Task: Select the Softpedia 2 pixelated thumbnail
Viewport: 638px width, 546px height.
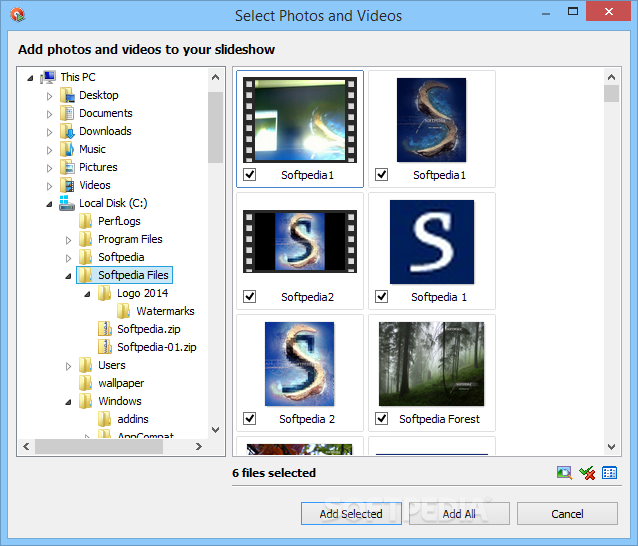Action: click(x=299, y=364)
